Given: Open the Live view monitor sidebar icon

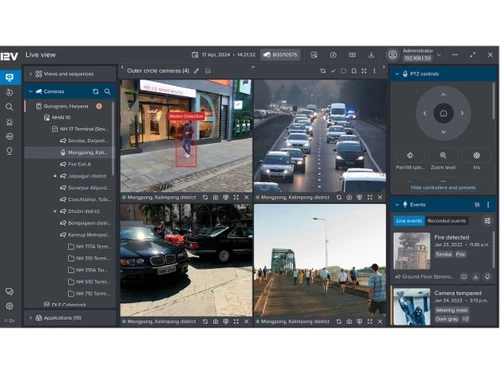Looking at the screenshot, I should [10, 78].
